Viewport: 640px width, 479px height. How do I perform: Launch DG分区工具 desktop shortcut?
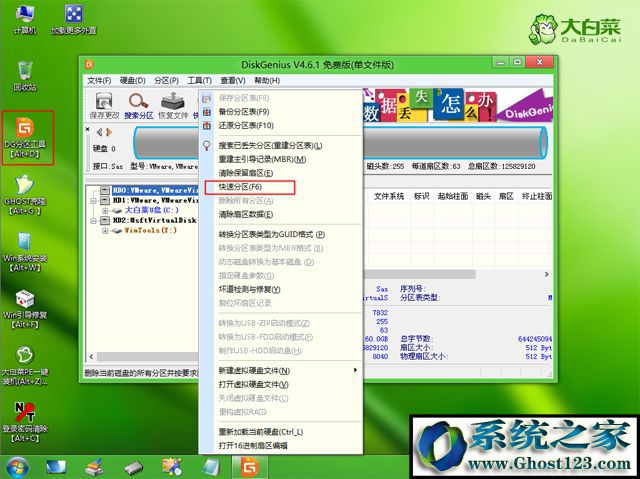pyautogui.click(x=25, y=138)
